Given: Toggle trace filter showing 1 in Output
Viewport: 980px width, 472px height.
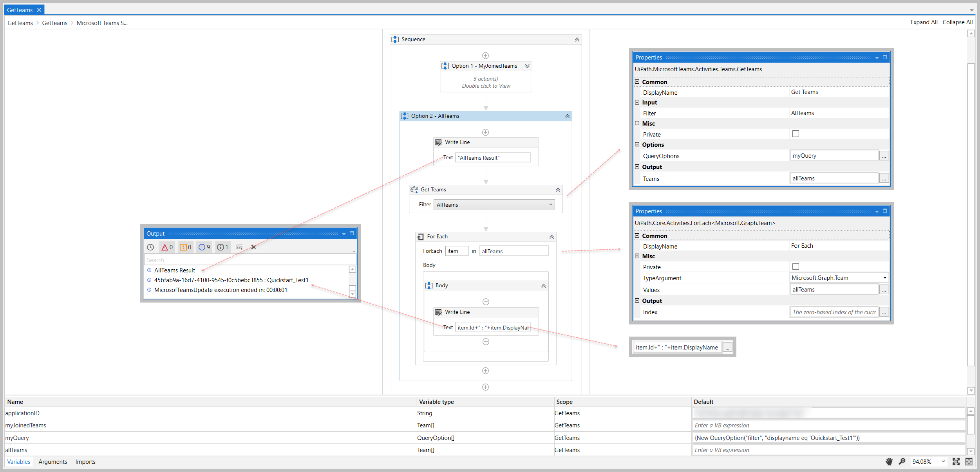Looking at the screenshot, I should click(x=222, y=247).
